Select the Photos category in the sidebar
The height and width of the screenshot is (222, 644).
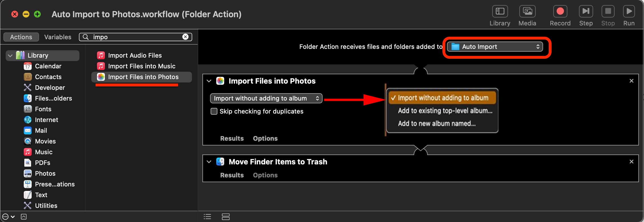[x=45, y=173]
